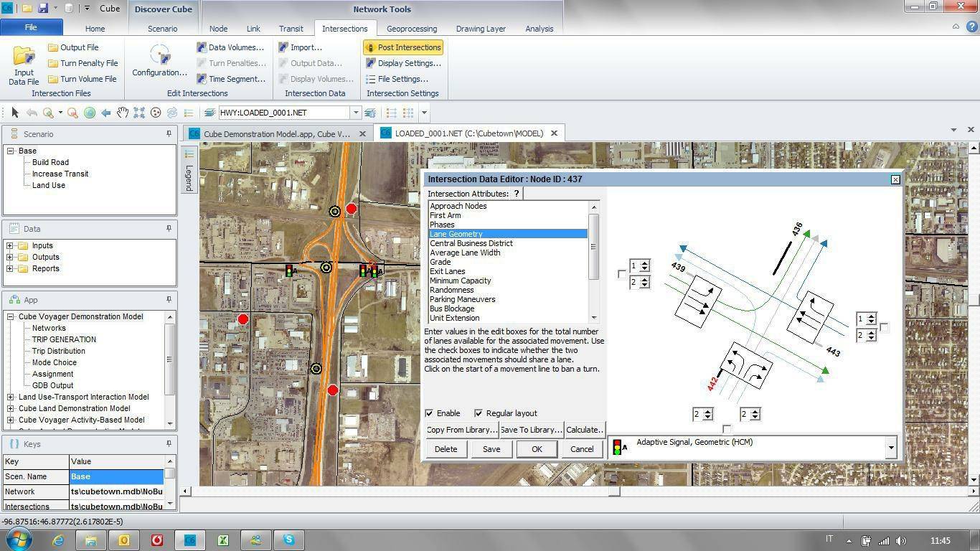Open the Adaptive Signal control type dropdown

click(891, 448)
